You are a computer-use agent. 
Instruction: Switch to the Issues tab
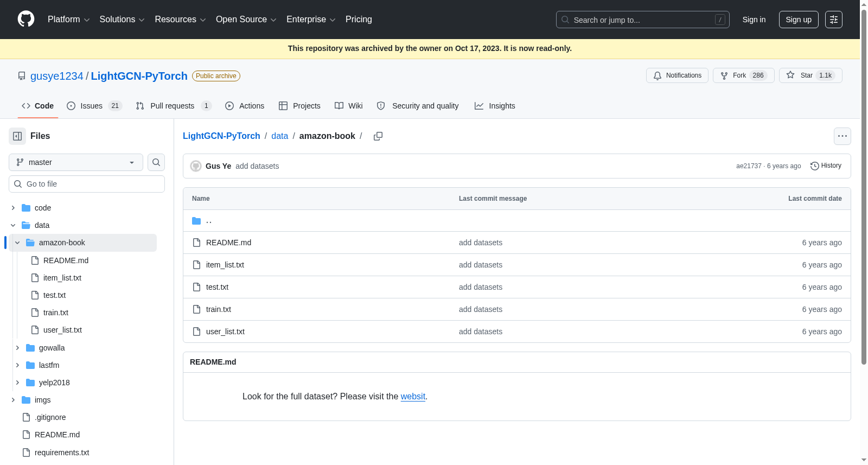pos(94,106)
